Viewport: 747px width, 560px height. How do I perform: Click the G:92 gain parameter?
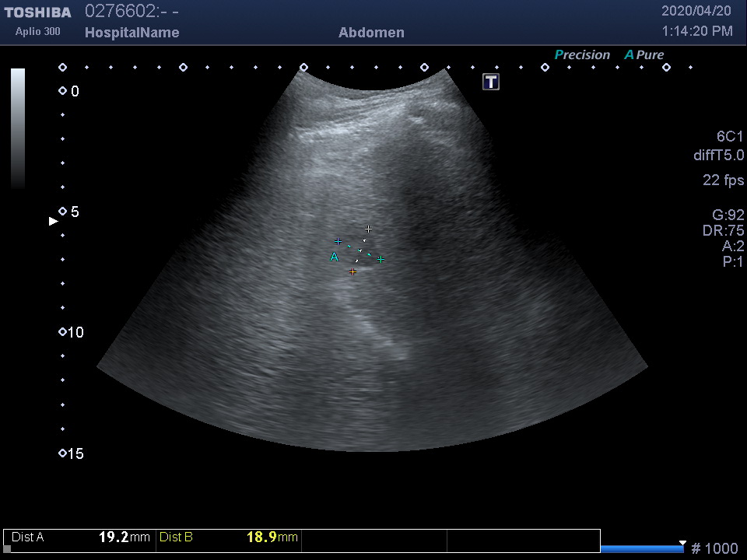point(728,215)
